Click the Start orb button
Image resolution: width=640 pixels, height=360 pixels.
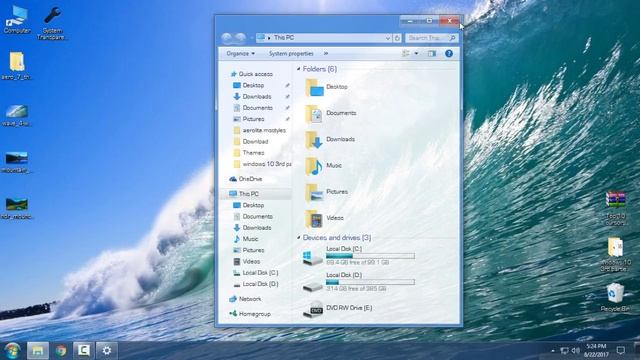[x=12, y=351]
